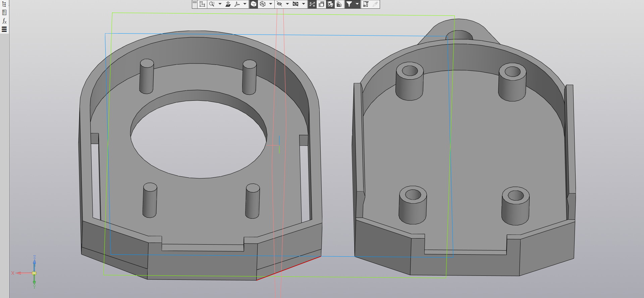Viewport: 644px width, 298px height.
Task: Open the filter funnel dropdown arrow
Action: coord(357,4)
